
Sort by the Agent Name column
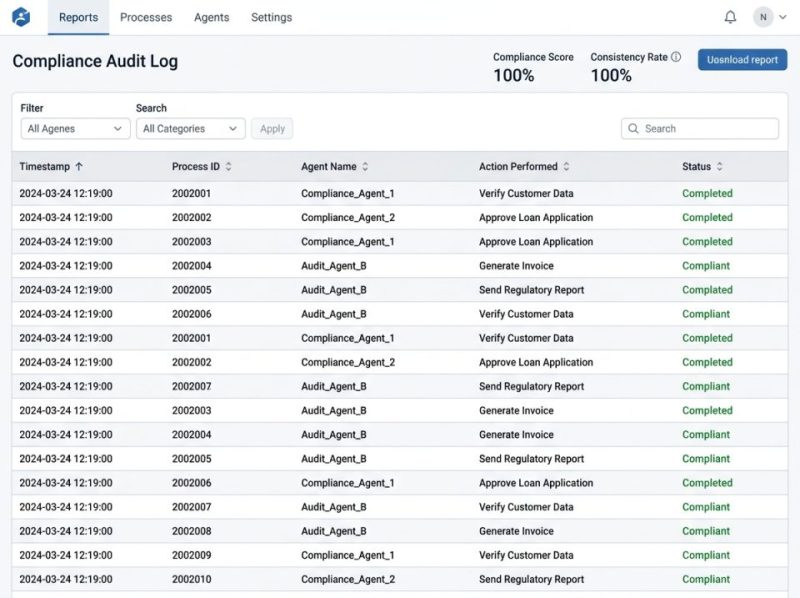tap(365, 166)
